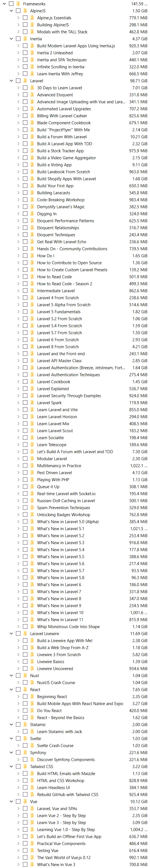Click the folder icon of Queue it Up
The width and height of the screenshot is (150, 868).
point(32,486)
